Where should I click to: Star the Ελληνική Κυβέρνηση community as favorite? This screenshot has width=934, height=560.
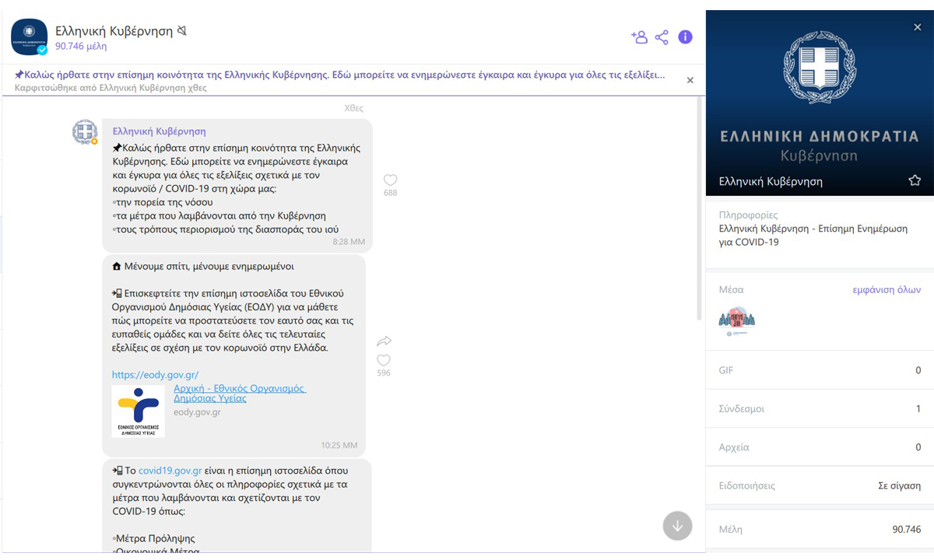coord(915,180)
